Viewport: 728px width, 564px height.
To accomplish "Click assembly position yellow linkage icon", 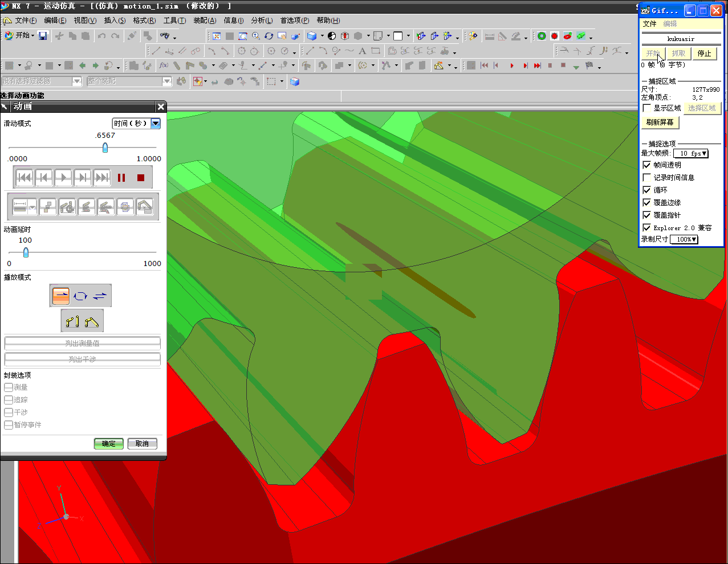I will [x=92, y=321].
